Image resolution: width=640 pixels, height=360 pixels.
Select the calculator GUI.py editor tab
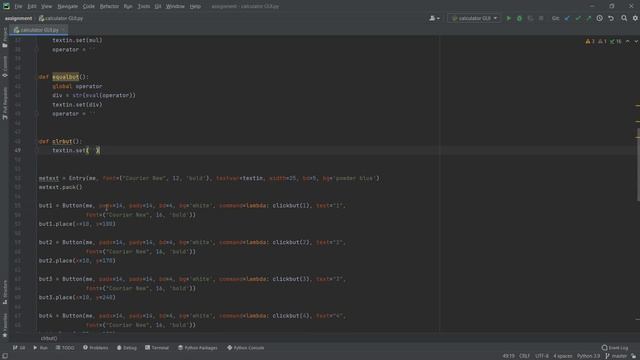click(x=38, y=30)
